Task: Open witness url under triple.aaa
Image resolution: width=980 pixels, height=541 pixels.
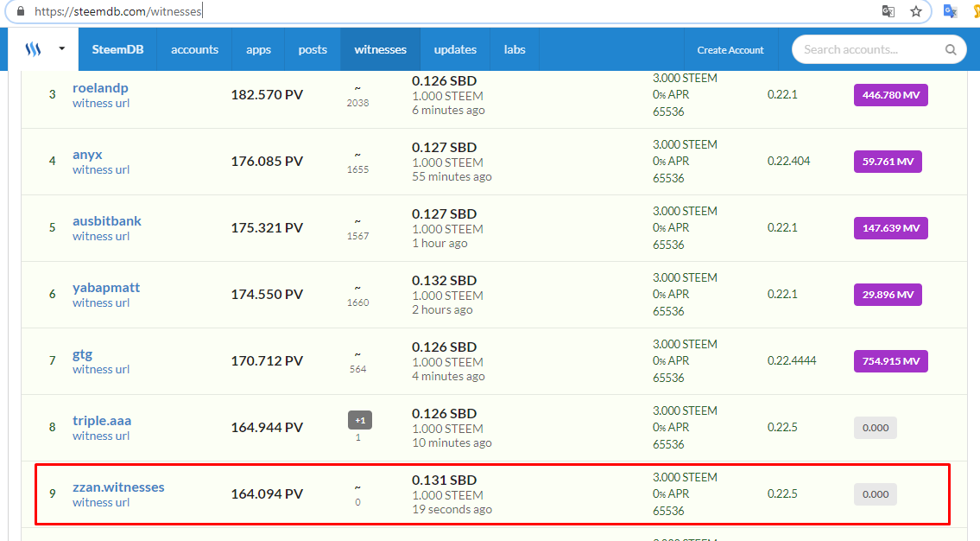Action: pyautogui.click(x=101, y=436)
